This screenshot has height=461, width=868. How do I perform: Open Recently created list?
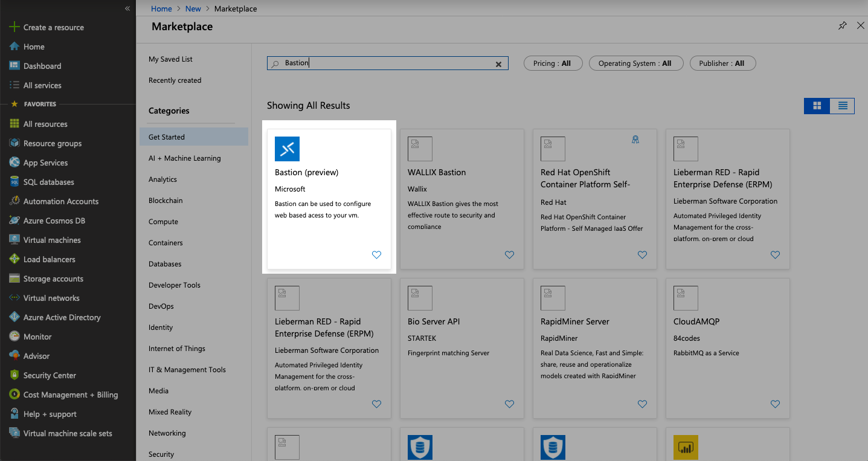175,80
